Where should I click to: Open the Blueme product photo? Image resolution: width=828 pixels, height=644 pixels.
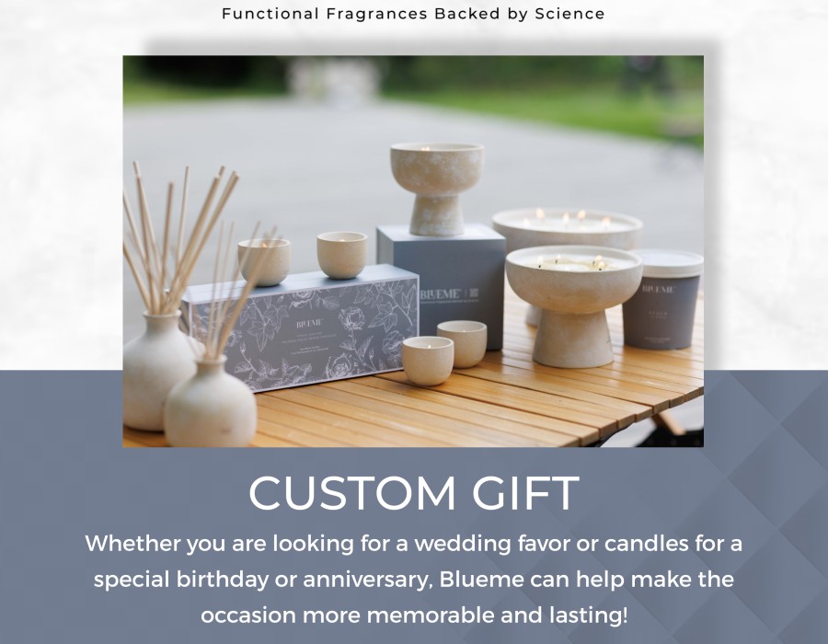coord(413,251)
